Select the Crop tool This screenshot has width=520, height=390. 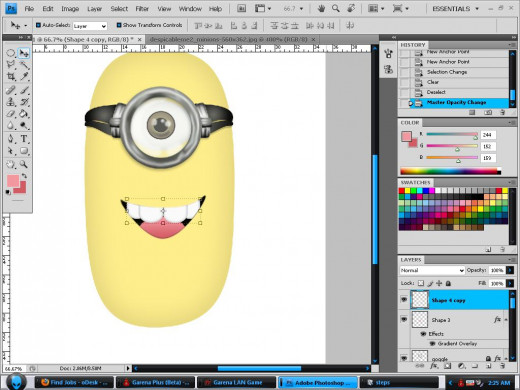point(11,76)
